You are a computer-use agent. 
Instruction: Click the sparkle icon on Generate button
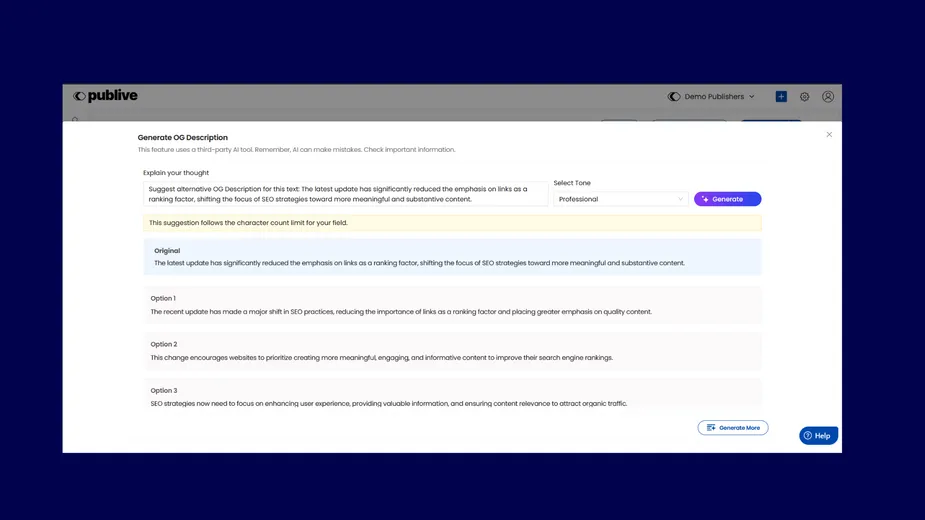[705, 199]
